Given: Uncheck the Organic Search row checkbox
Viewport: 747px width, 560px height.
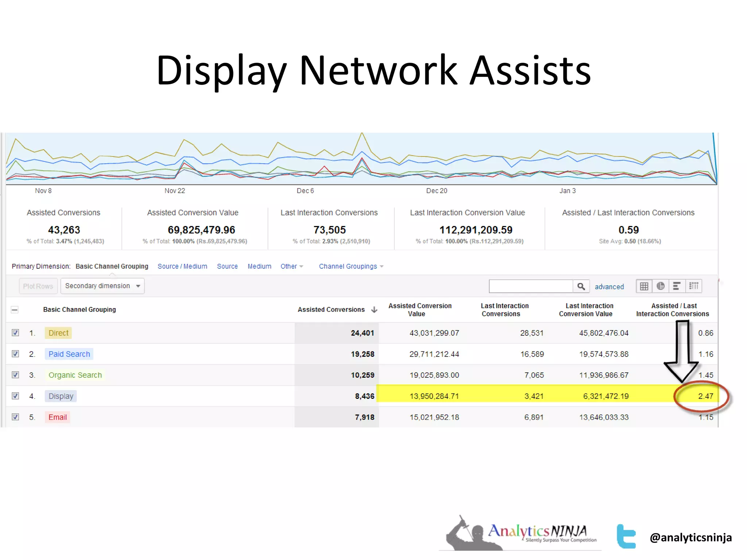Looking at the screenshot, I should click(15, 375).
